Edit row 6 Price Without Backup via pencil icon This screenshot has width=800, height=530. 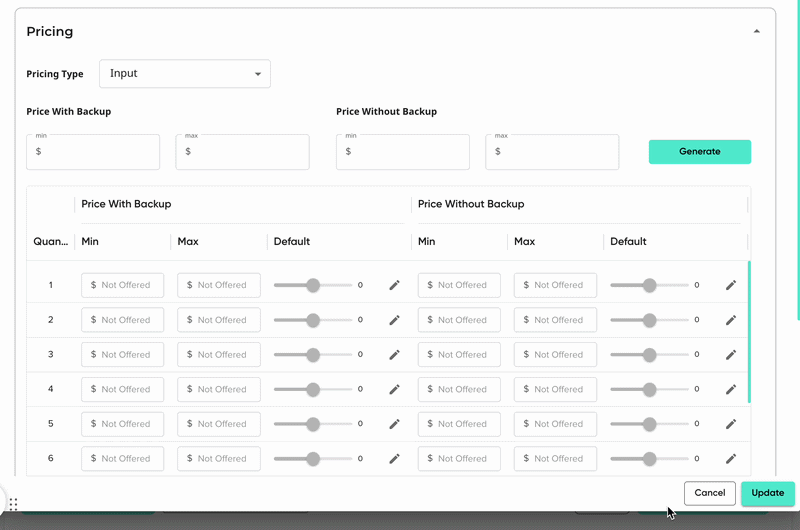point(731,459)
